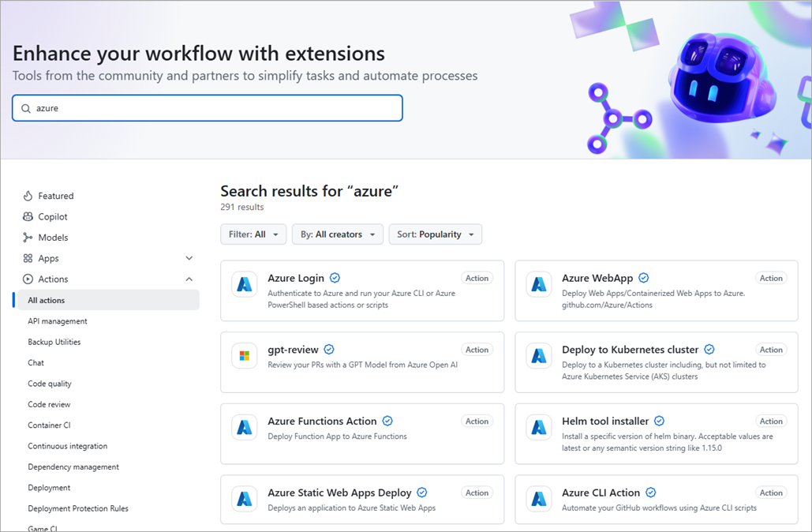Expand the Apps section chevron

tap(189, 258)
